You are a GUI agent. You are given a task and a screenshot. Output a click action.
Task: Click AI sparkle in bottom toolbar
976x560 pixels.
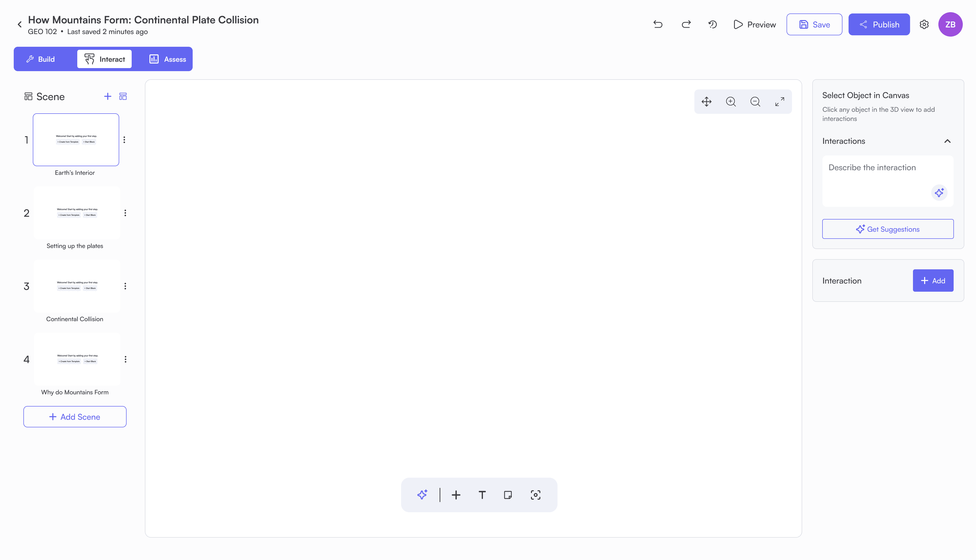click(x=422, y=495)
